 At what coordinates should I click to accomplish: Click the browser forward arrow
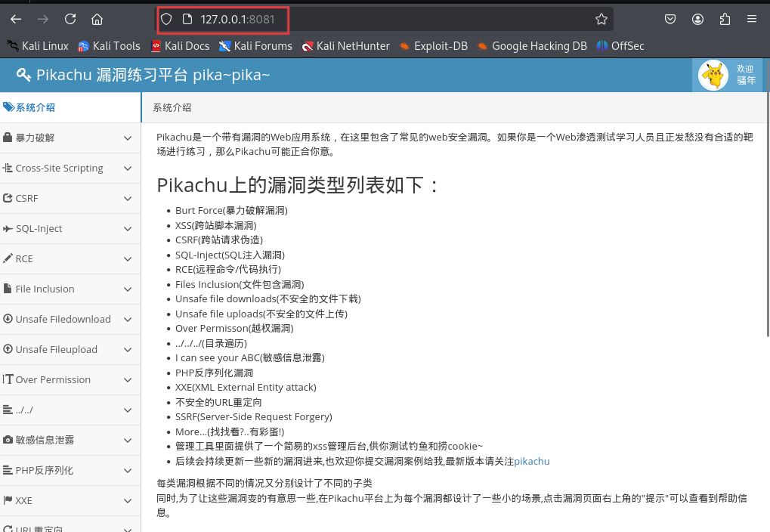[43, 19]
